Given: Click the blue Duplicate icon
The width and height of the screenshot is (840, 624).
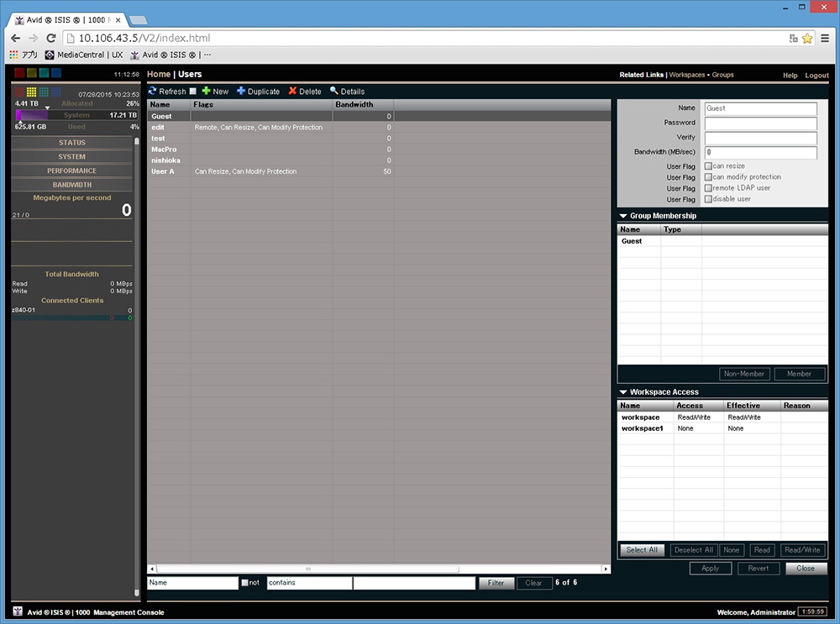Looking at the screenshot, I should tap(241, 92).
